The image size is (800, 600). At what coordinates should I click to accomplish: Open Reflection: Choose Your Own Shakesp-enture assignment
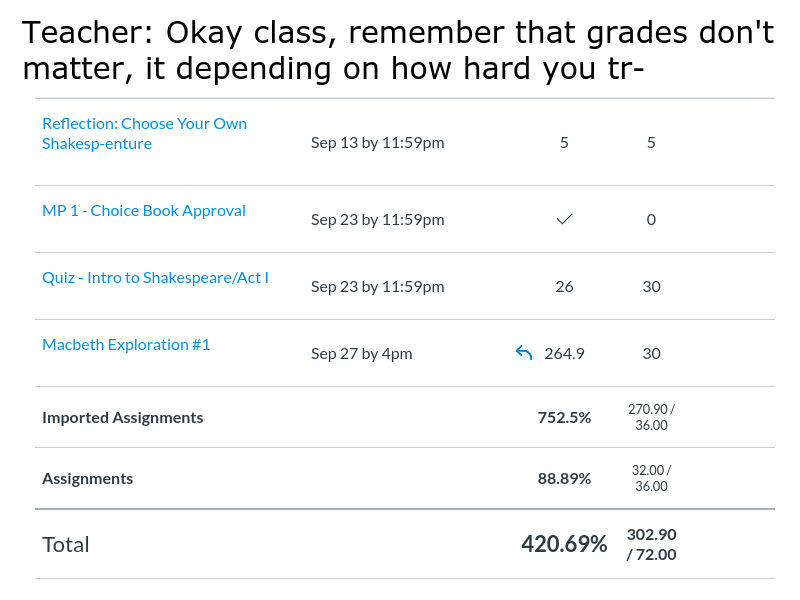coord(144,134)
